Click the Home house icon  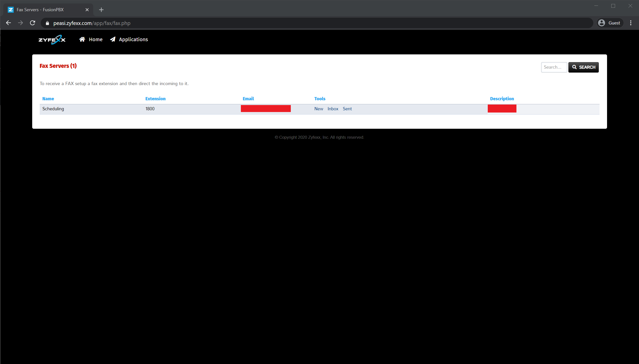tap(82, 39)
